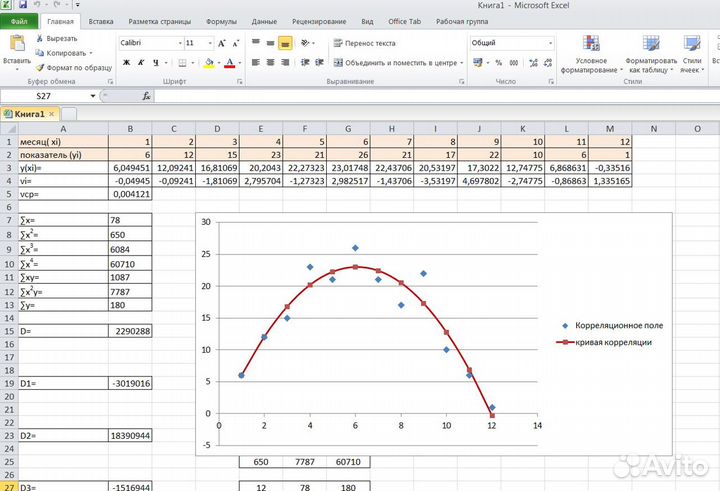Open the Customize Quick Access Toolbar dropdown
This screenshot has height=491, width=720.
(x=78, y=5)
